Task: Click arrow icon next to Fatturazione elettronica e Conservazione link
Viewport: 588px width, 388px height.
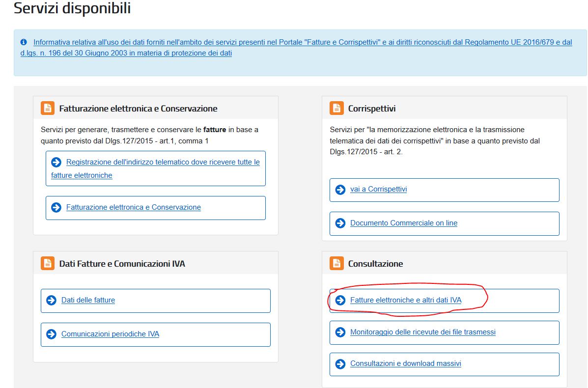Action: pyautogui.click(x=56, y=207)
